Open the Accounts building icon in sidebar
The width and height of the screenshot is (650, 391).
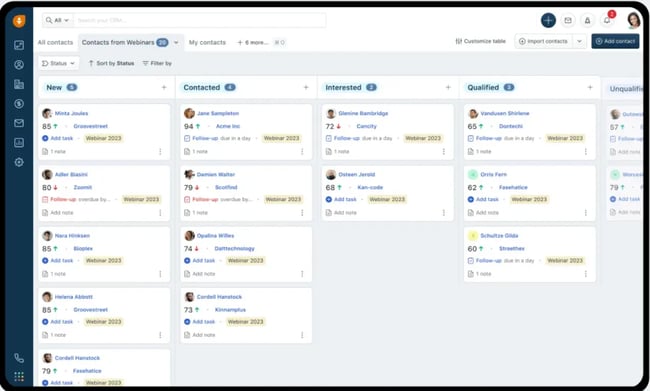tap(19, 84)
